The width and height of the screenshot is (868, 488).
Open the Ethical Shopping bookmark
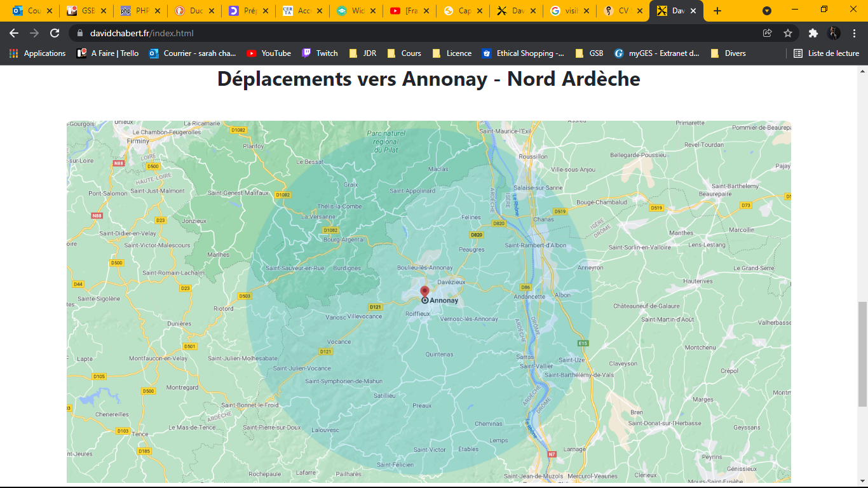pos(523,53)
